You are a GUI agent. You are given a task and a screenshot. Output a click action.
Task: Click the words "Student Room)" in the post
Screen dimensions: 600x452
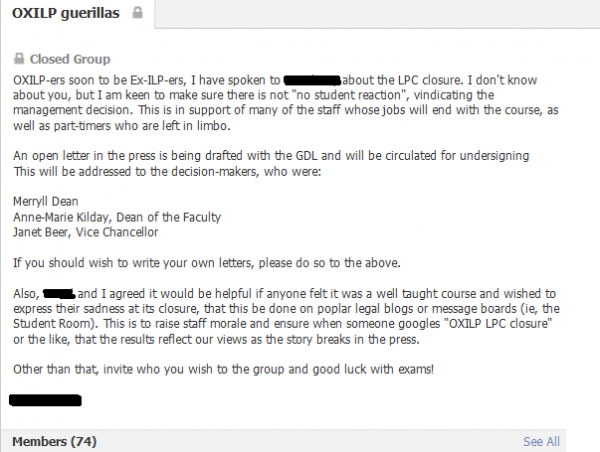pos(55,324)
